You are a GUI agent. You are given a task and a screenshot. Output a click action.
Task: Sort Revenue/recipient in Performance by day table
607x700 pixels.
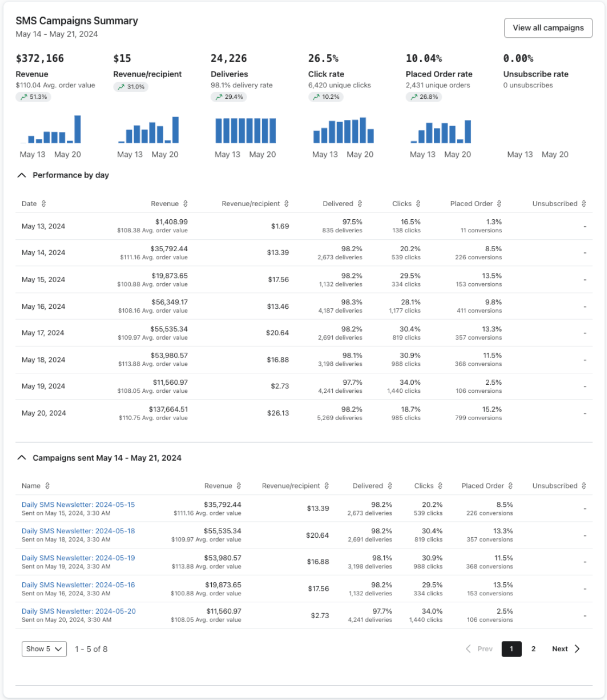tap(286, 203)
